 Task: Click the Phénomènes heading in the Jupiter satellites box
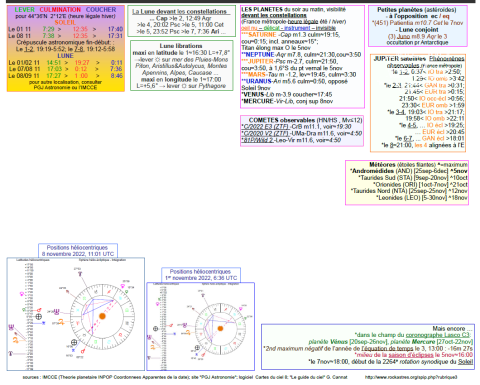pyautogui.click(x=446, y=59)
